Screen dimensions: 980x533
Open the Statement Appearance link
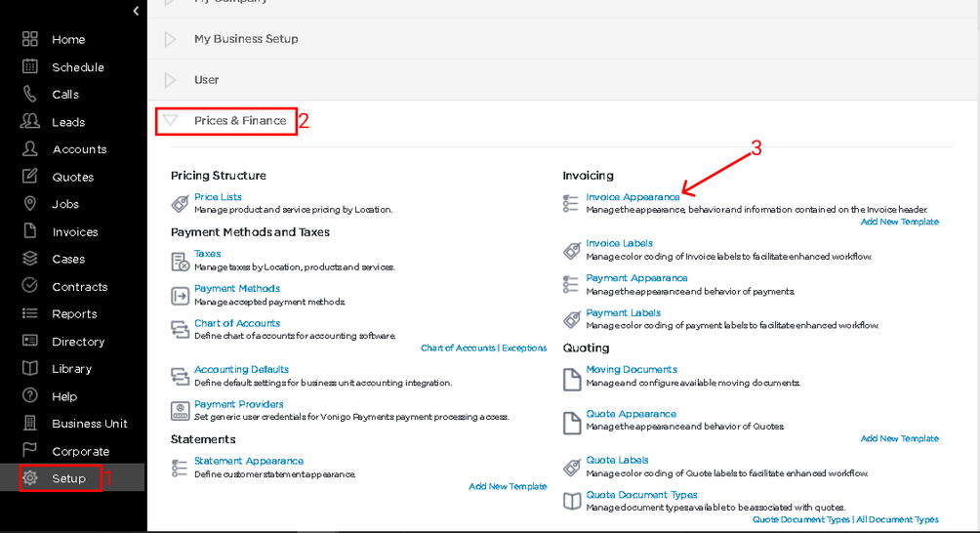click(249, 461)
